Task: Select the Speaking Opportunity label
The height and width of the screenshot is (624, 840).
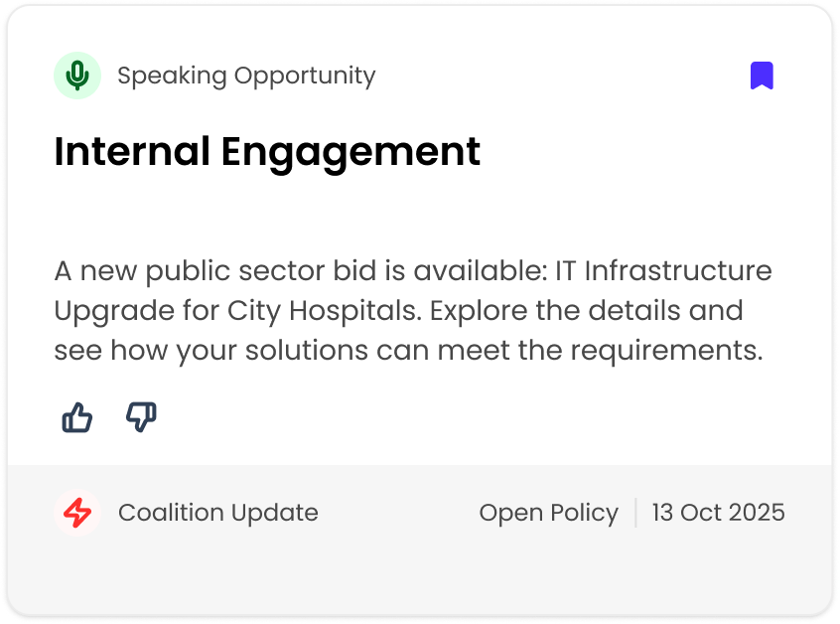Action: tap(246, 76)
